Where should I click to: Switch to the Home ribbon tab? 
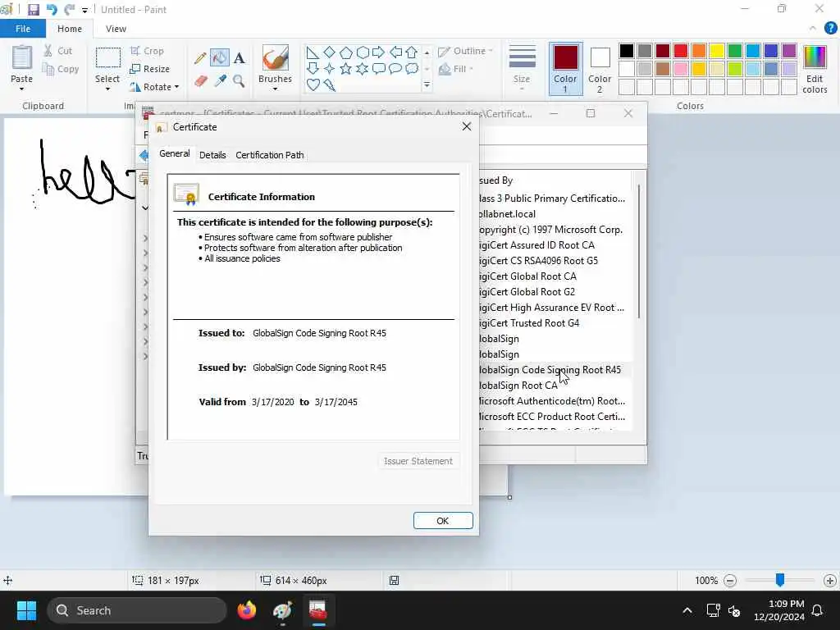70,29
